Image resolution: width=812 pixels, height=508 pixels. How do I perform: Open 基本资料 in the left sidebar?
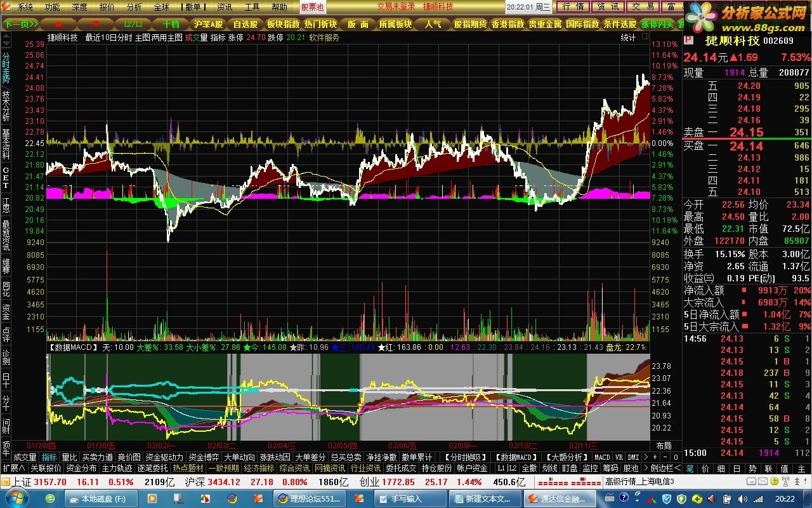point(6,144)
